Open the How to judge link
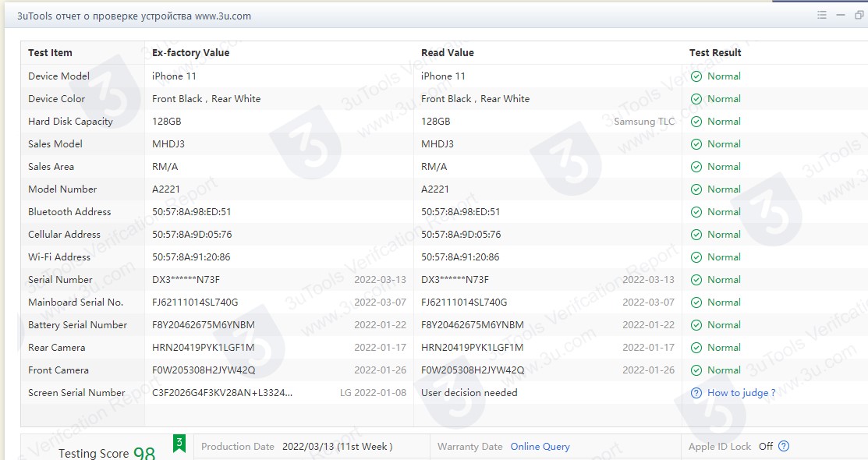The height and width of the screenshot is (460, 868). click(x=741, y=393)
